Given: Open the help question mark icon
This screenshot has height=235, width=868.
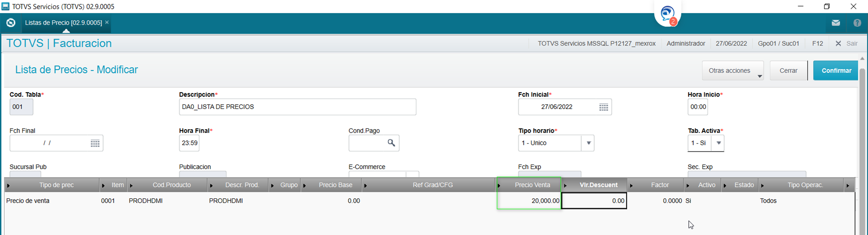Looking at the screenshot, I should 857,23.
